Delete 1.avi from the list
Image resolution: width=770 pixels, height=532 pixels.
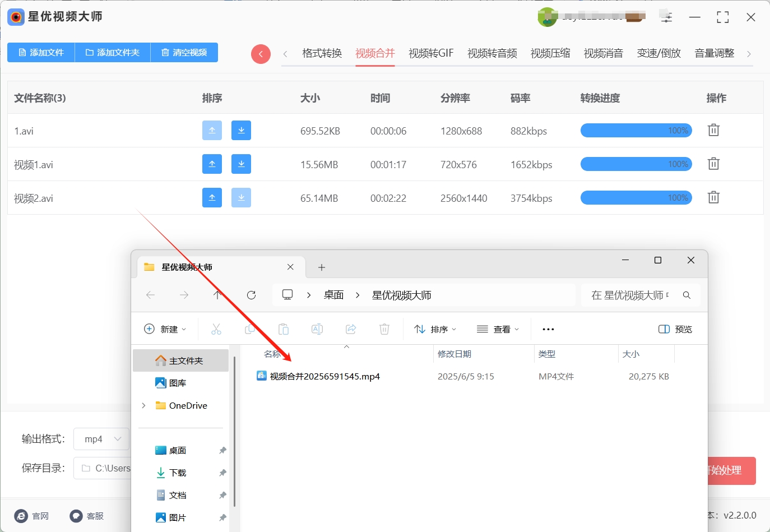pyautogui.click(x=713, y=130)
